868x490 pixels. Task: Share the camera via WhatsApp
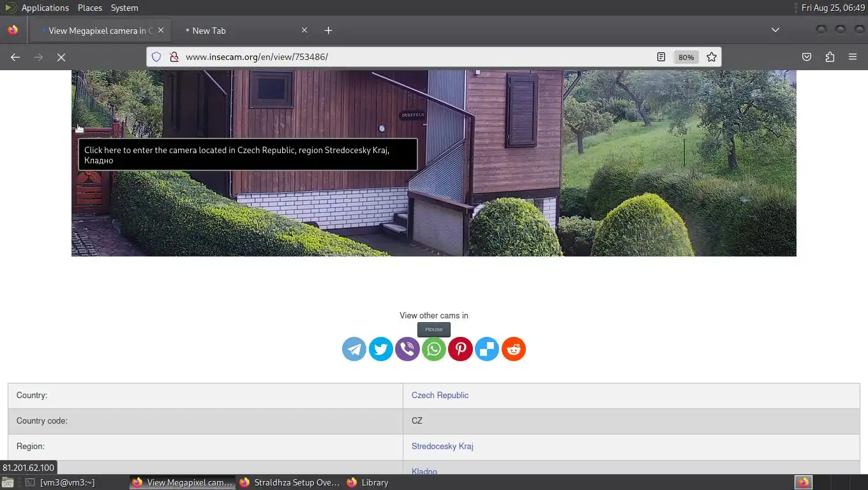click(x=434, y=349)
